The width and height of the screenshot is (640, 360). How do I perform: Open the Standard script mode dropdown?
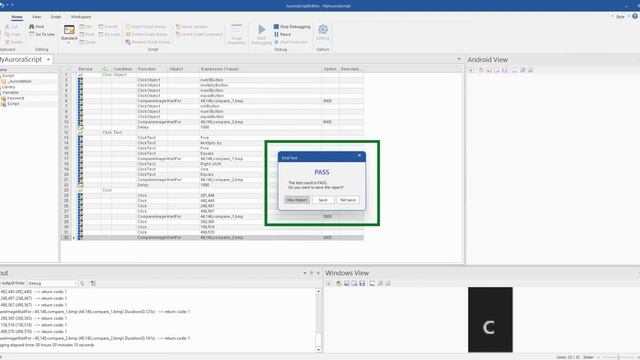coord(69,34)
